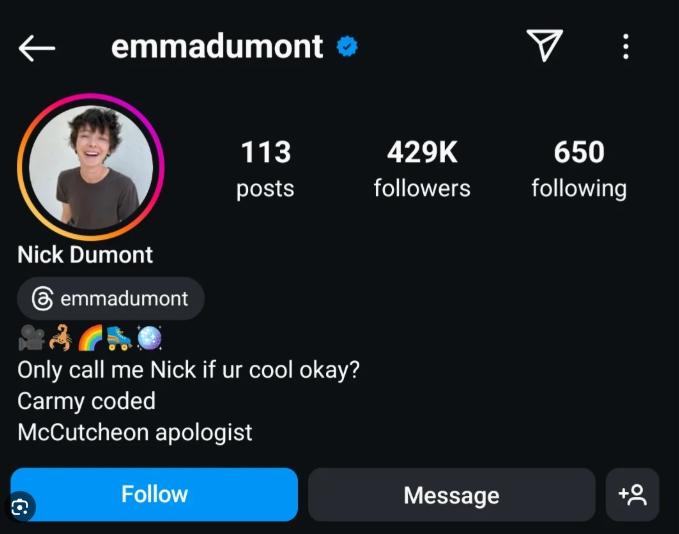Tap the emoji row in bio

click(91, 337)
